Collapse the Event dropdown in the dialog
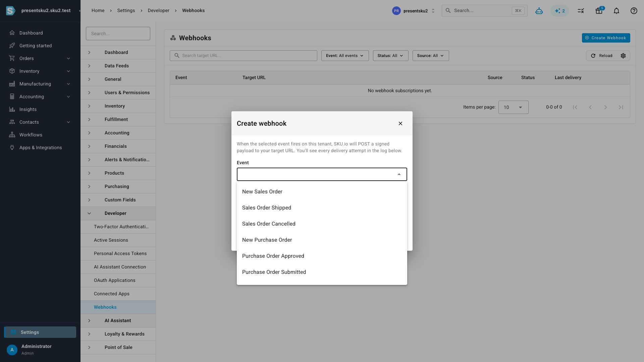Image resolution: width=644 pixels, height=362 pixels. (399, 174)
